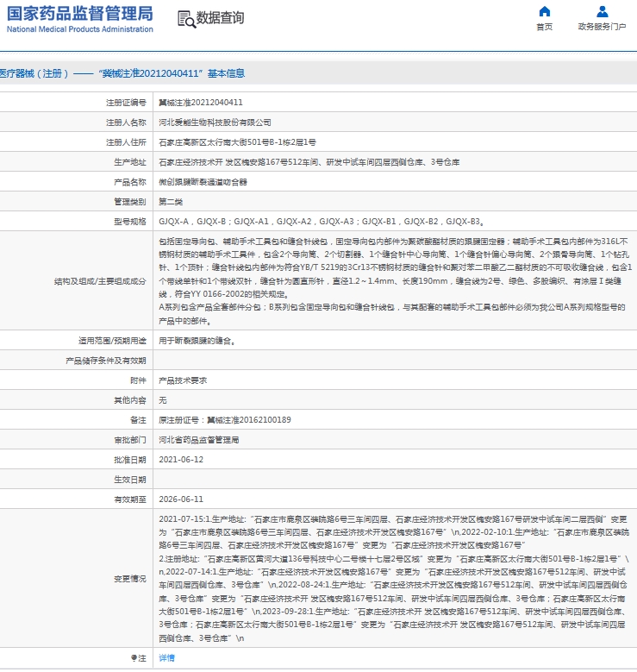Click the 型号规格 row label

point(130,222)
